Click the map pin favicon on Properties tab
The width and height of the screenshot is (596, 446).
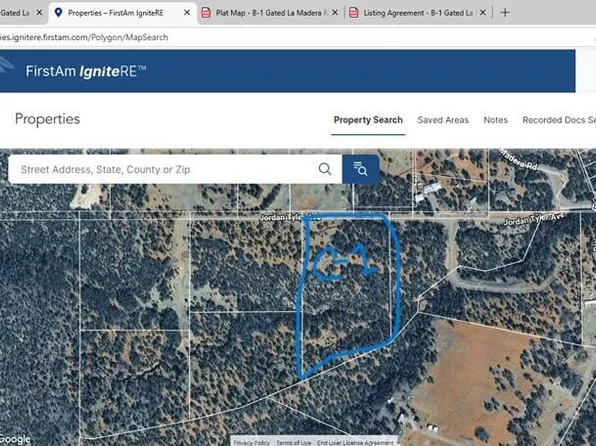click(58, 13)
